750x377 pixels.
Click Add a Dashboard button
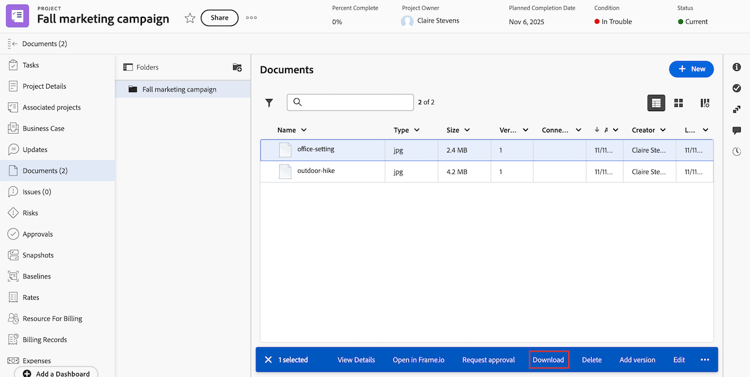click(x=56, y=372)
